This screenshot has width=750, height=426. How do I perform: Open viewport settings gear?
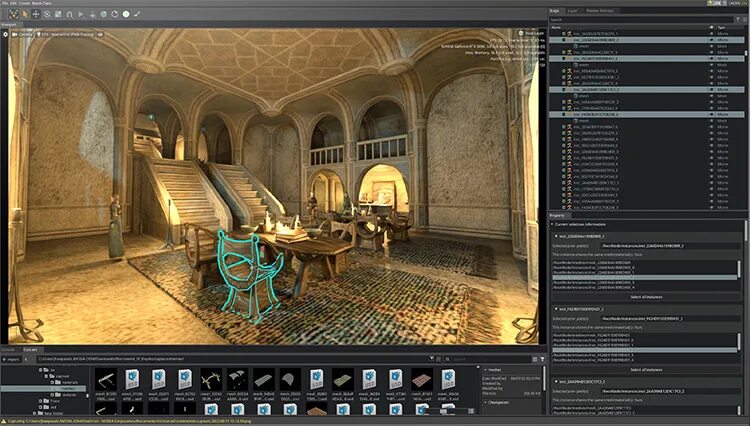pos(5,34)
